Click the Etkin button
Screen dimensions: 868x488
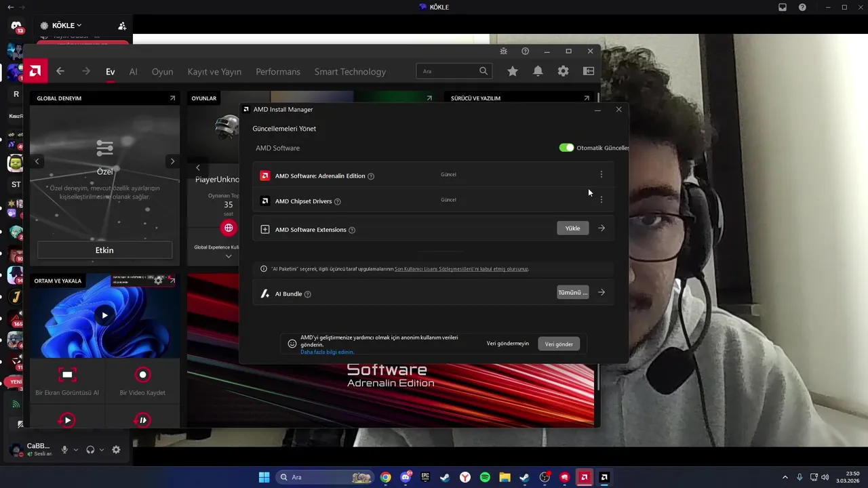pyautogui.click(x=104, y=250)
